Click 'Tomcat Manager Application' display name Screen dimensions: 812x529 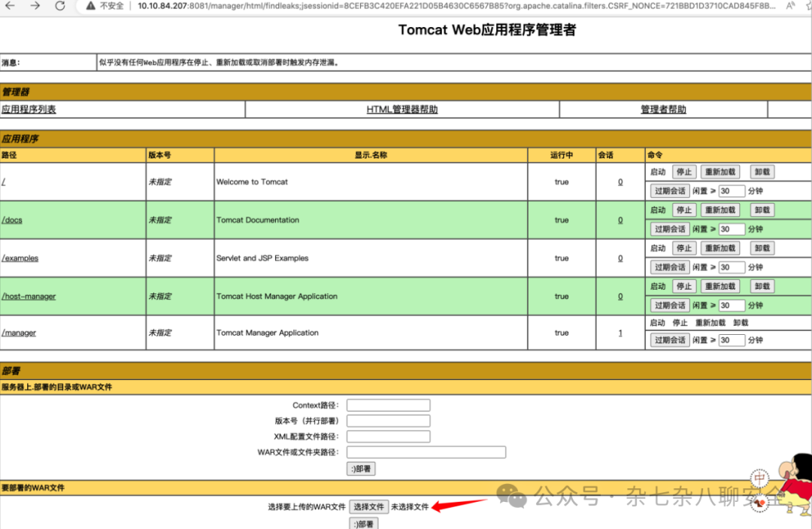coord(267,333)
